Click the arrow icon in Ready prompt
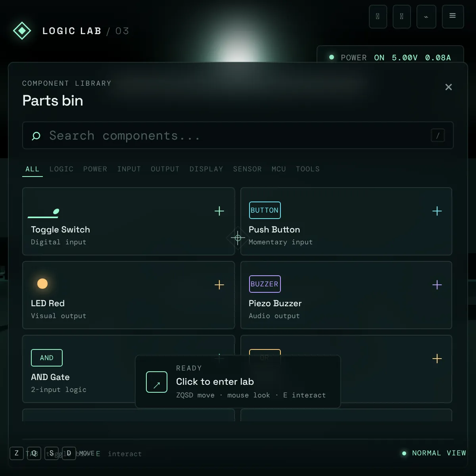This screenshot has width=476, height=476. coord(157,382)
